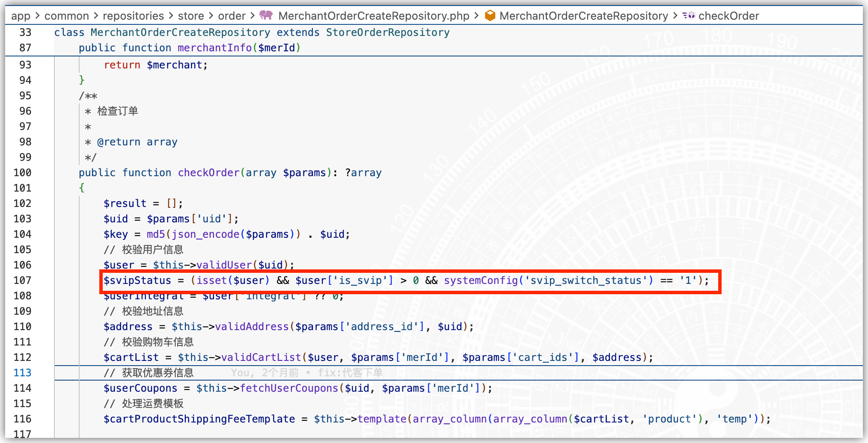Click line number 93 in gutter
Image resolution: width=868 pixels, height=443 pixels.
click(25, 65)
